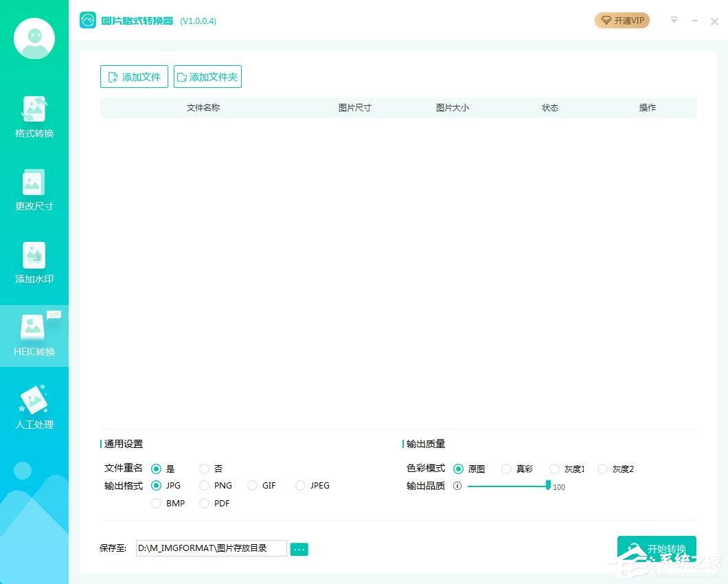Screen dimensions: 728x584
Task: Click the 开通VIP upgrade button
Action: 622,21
